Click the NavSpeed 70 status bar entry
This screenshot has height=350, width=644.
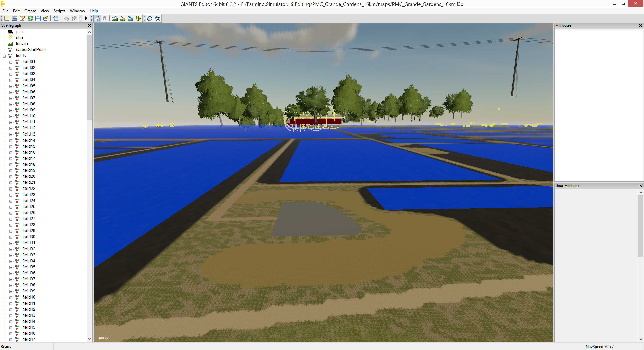pyautogui.click(x=600, y=347)
